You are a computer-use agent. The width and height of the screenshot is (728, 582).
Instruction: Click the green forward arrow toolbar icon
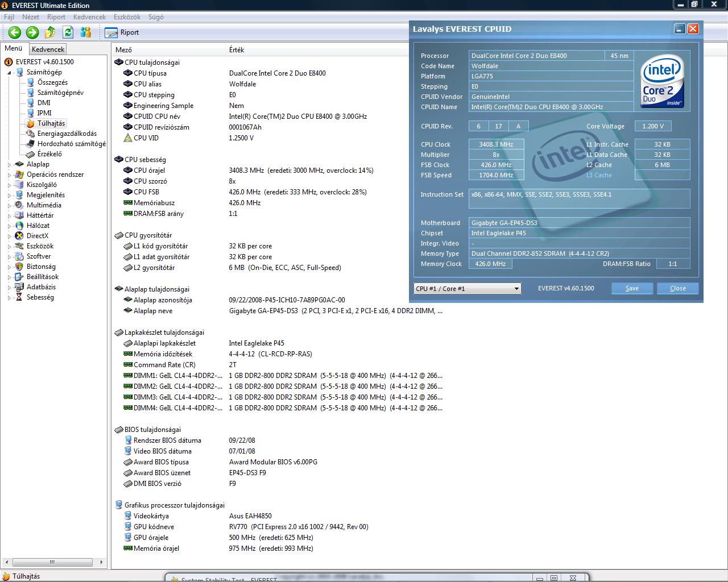coord(32,32)
